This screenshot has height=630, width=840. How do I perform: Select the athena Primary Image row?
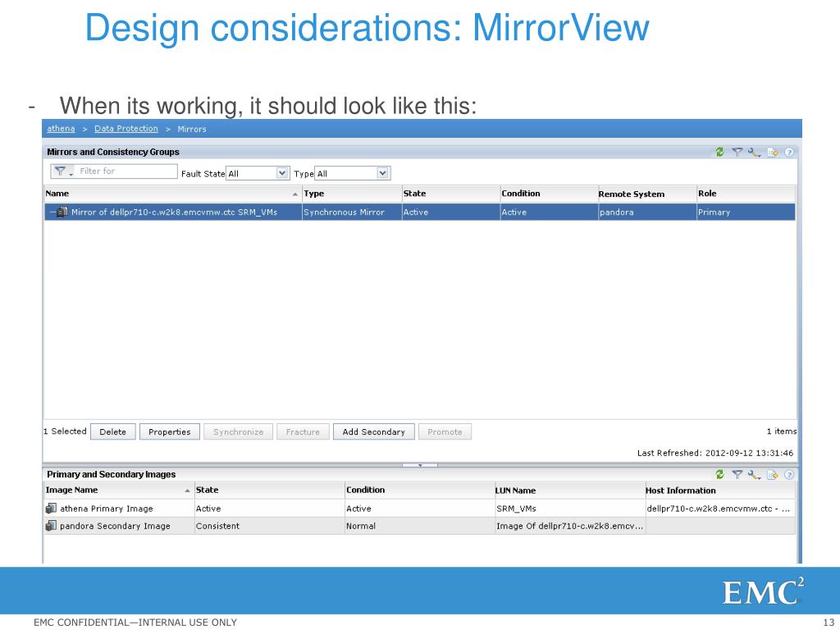420,509
